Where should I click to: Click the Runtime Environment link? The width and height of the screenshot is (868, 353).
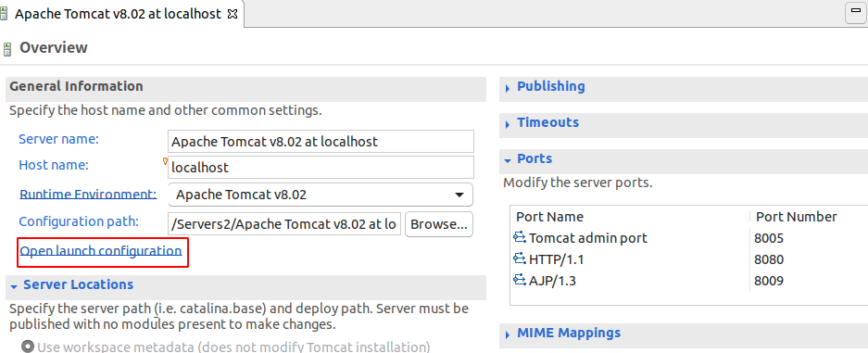point(88,195)
